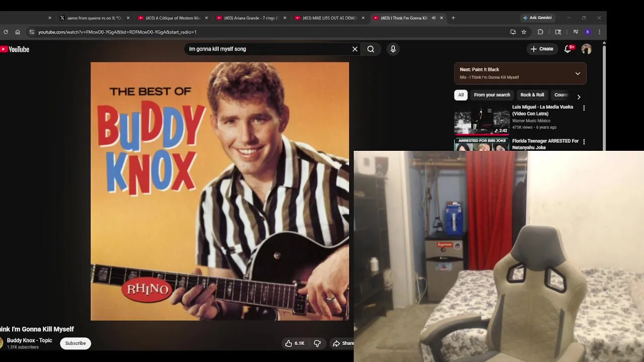This screenshot has height=362, width=644.
Task: Click the 475K views text
Action: coord(523,127)
